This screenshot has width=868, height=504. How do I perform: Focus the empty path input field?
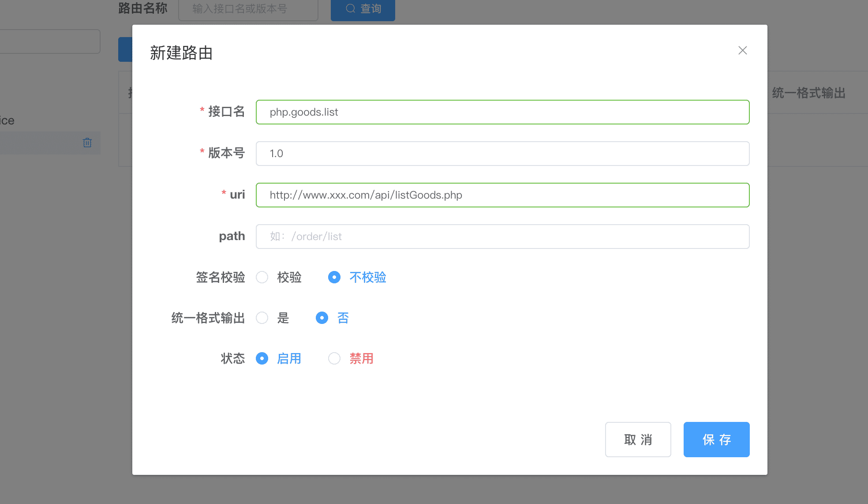click(502, 237)
